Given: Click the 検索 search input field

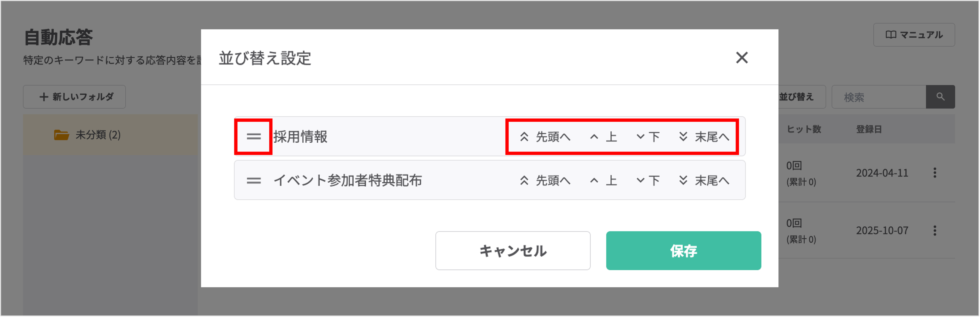Looking at the screenshot, I should 878,97.
